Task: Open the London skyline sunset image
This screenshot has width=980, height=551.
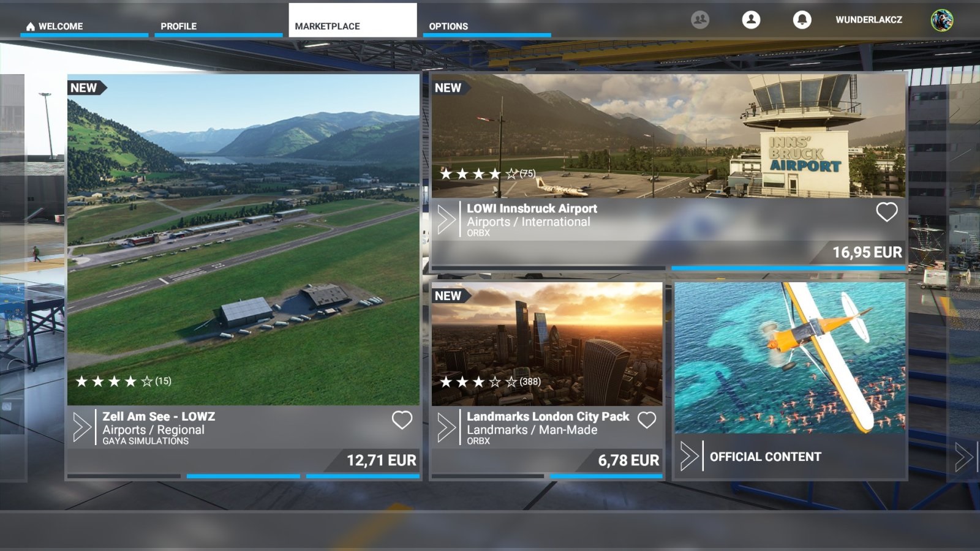Action: (547, 344)
